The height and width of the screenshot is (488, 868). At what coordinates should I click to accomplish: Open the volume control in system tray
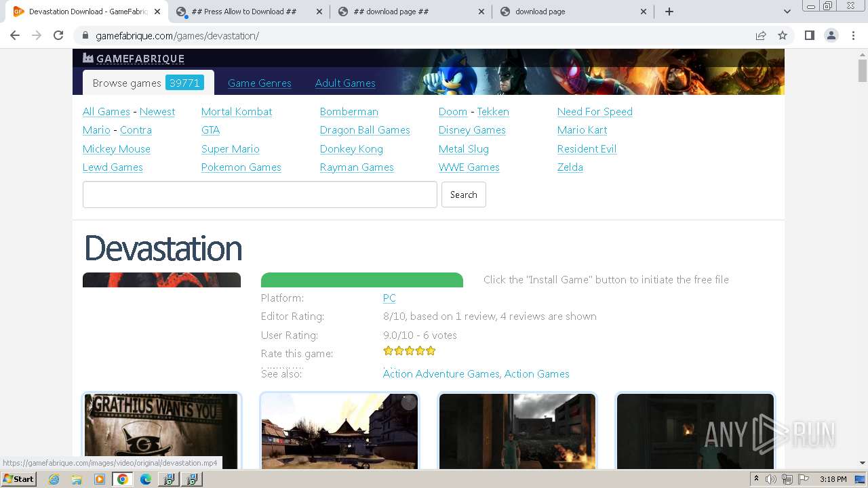[771, 479]
